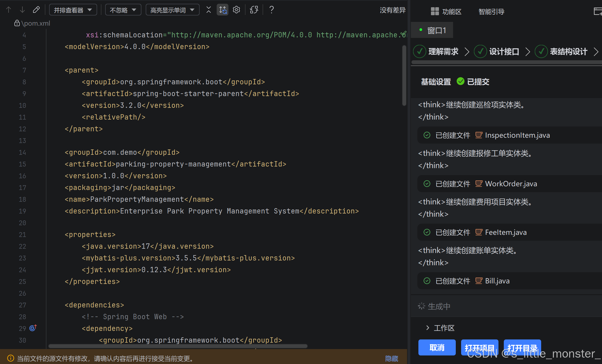Click the compare/swap sides icon

pyautogui.click(x=254, y=10)
